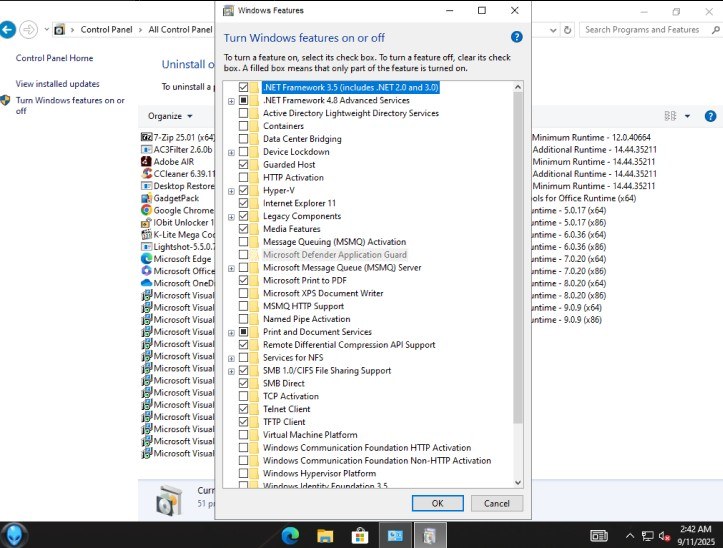Click the K-Lite Mega Codec icon
Image resolution: width=723 pixels, height=548 pixels.
click(146, 234)
